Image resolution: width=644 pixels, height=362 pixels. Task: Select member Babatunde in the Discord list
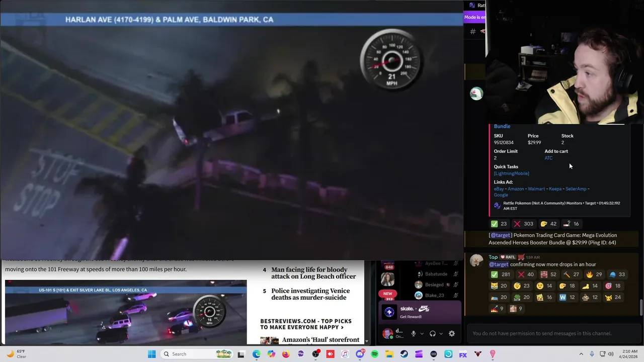coord(436,274)
